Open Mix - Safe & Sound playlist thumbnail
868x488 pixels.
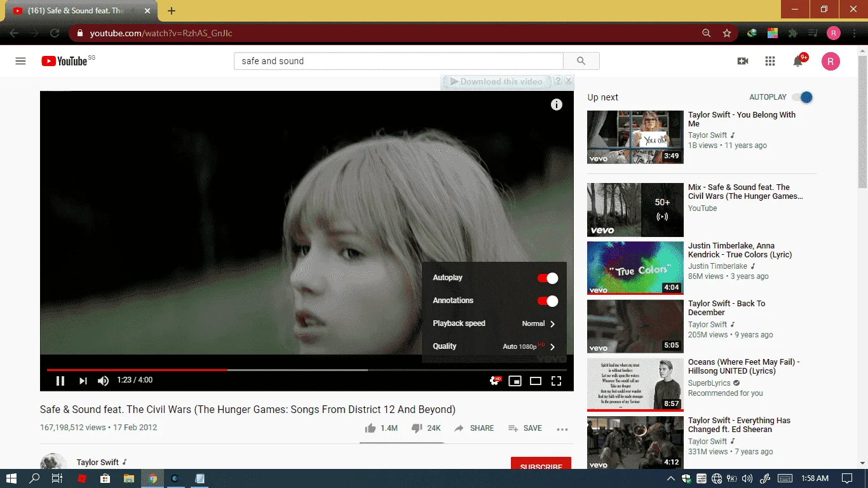point(635,210)
